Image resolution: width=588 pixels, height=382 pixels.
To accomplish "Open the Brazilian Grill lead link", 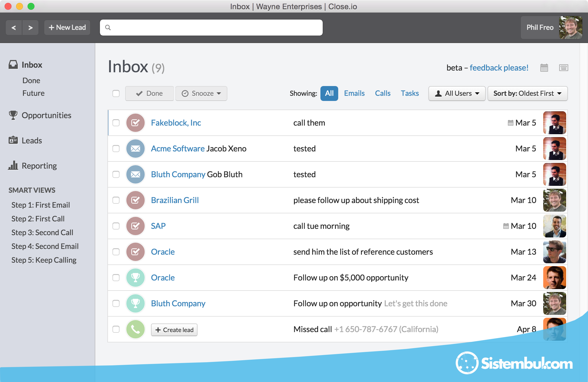I will (x=175, y=200).
